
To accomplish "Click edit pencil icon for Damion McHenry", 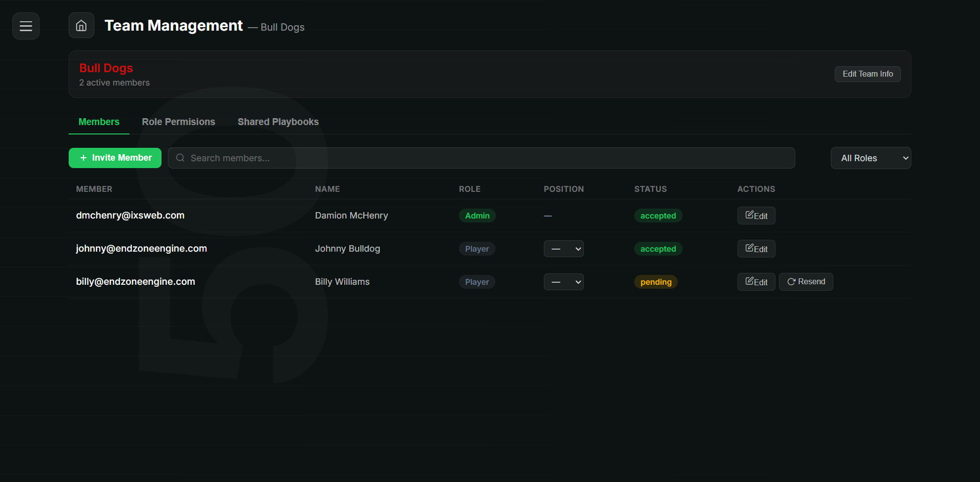I will [749, 215].
